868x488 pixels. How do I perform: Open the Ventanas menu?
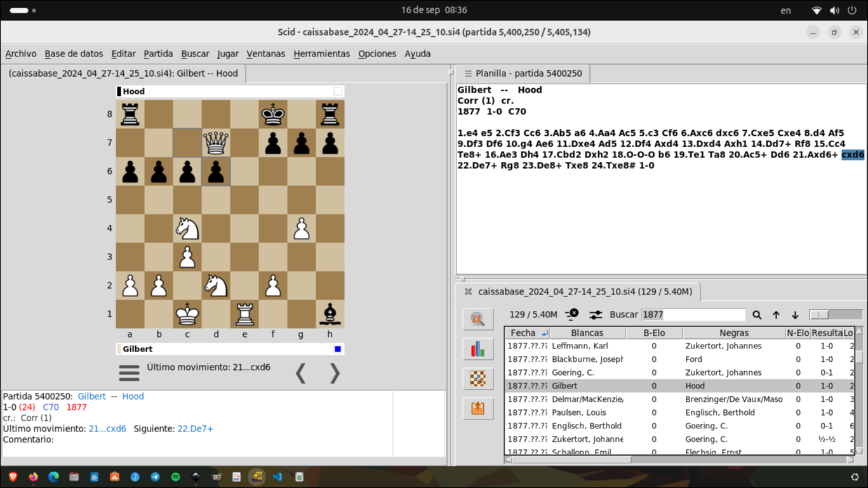pos(265,54)
